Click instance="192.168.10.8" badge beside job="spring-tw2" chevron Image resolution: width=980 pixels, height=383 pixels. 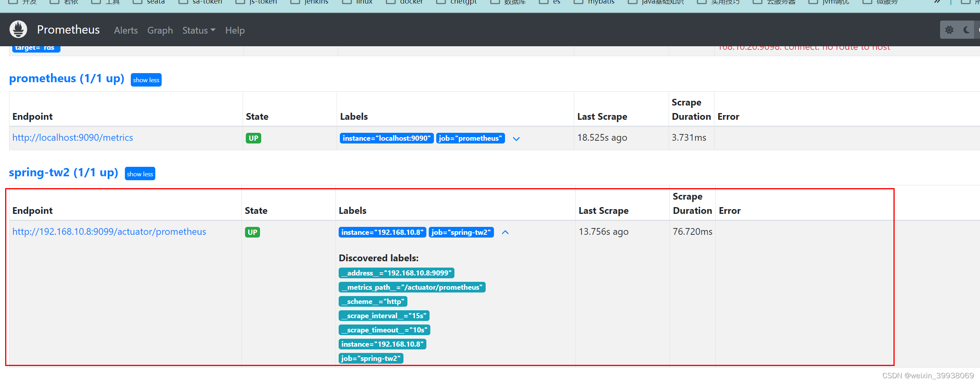[382, 232]
